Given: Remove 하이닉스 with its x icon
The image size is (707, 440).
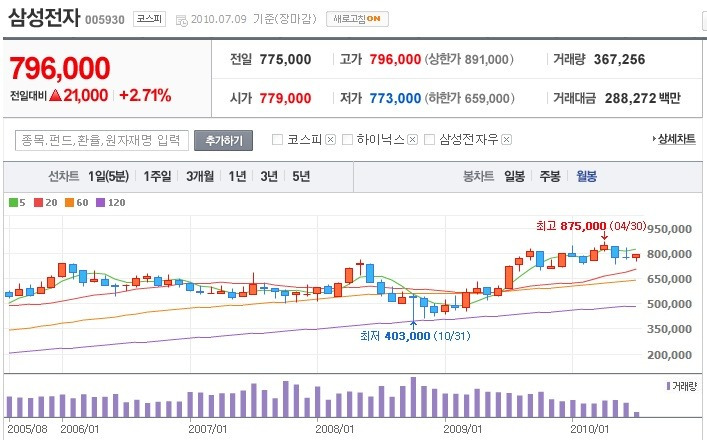Looking at the screenshot, I should [x=413, y=140].
